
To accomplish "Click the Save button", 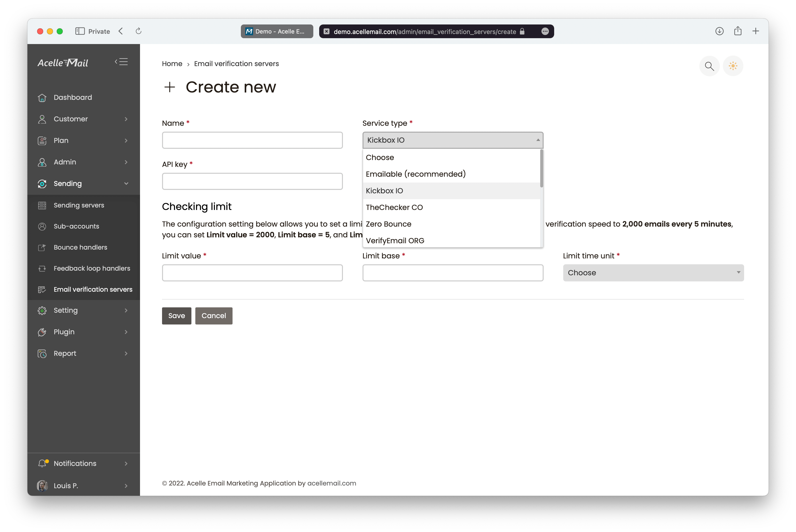I will (x=176, y=315).
